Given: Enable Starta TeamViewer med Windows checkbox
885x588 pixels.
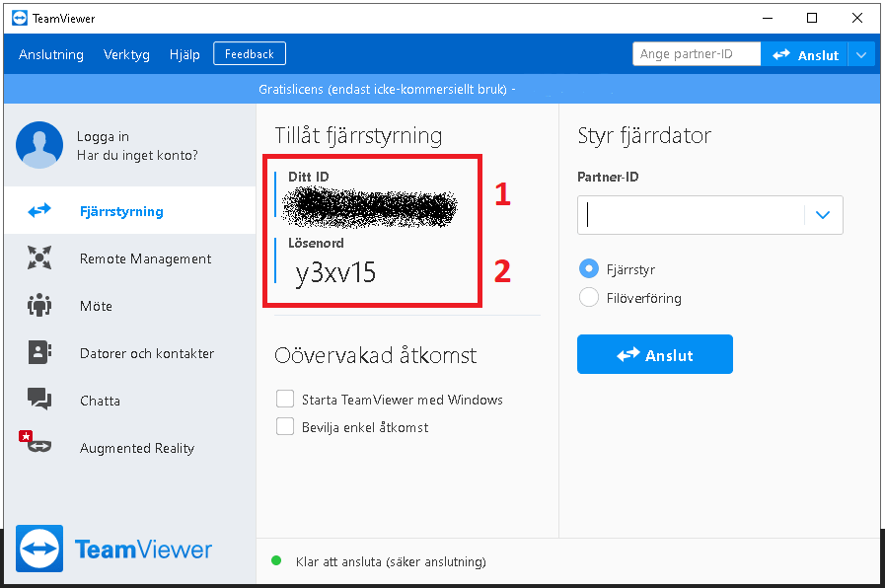Looking at the screenshot, I should [x=285, y=399].
